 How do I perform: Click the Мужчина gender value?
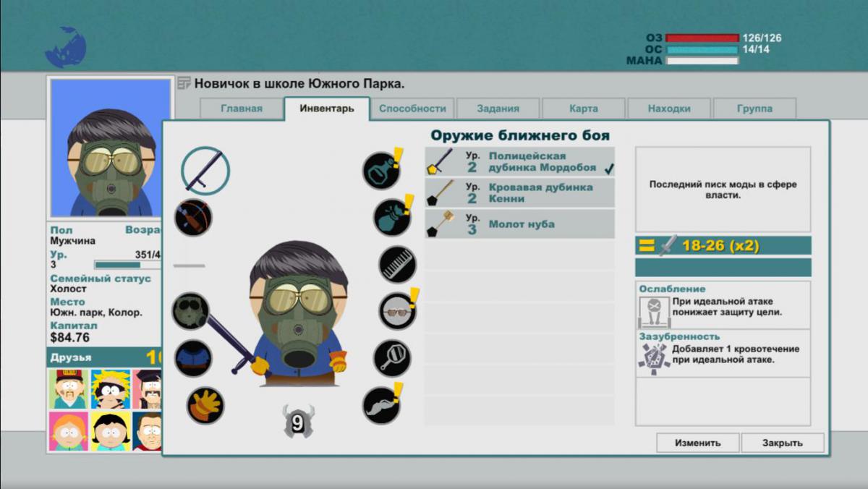(72, 241)
